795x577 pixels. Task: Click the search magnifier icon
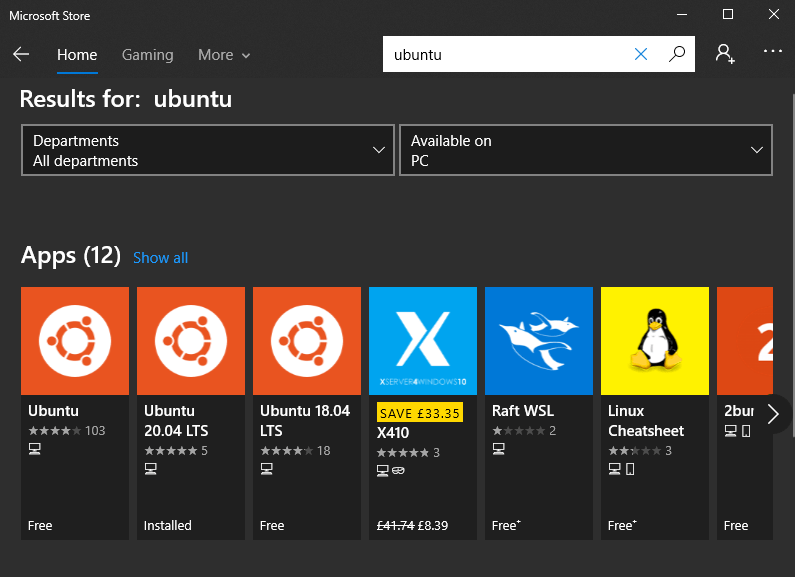pyautogui.click(x=677, y=55)
